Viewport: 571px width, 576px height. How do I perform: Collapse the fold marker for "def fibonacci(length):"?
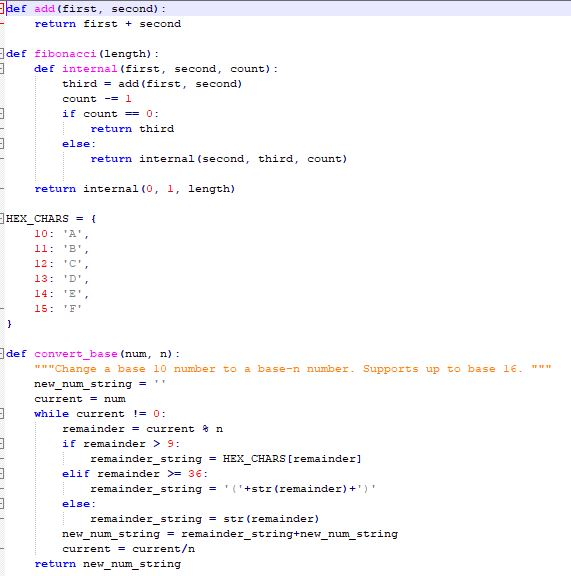click(x=1, y=54)
